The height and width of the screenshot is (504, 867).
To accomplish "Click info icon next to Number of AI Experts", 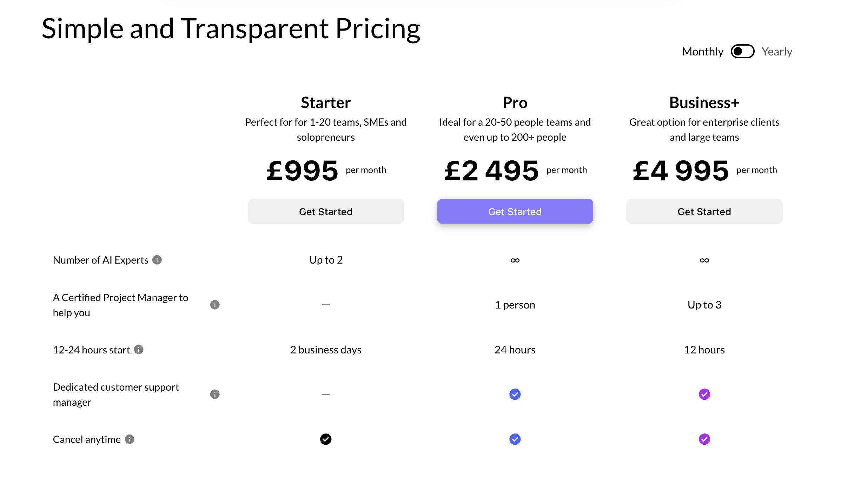I will (157, 260).
